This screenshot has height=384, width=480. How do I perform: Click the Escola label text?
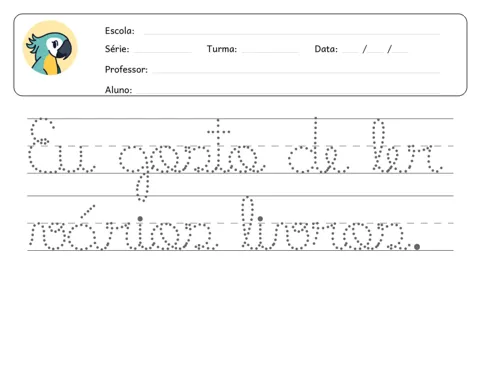coord(120,31)
